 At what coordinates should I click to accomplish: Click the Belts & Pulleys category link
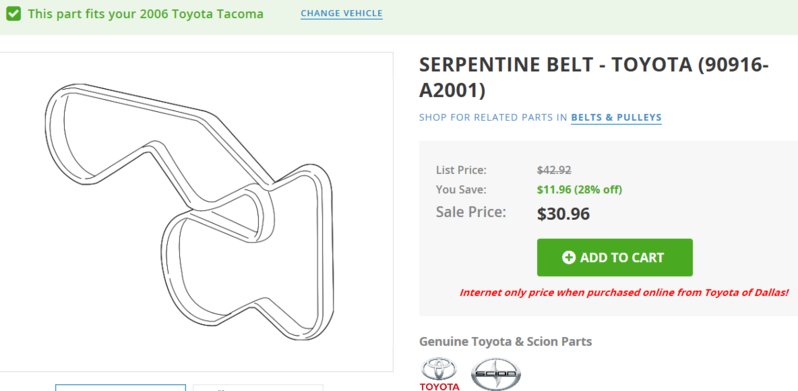point(616,118)
